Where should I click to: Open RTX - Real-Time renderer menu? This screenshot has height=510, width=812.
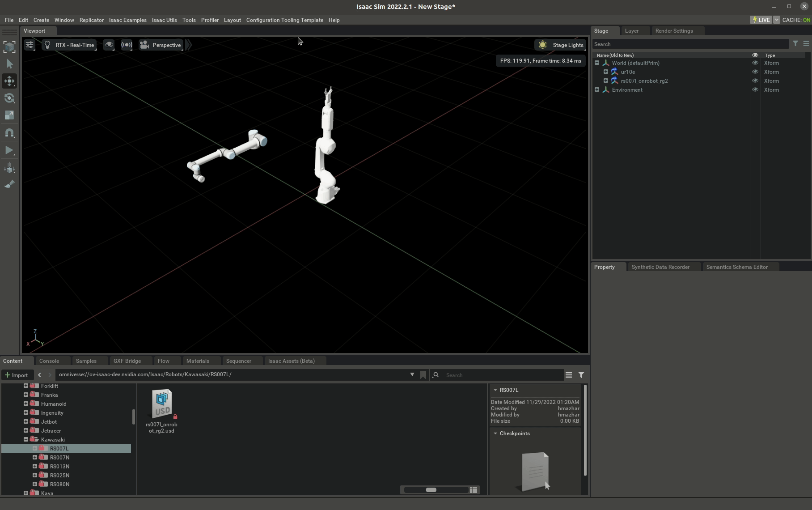coord(69,45)
